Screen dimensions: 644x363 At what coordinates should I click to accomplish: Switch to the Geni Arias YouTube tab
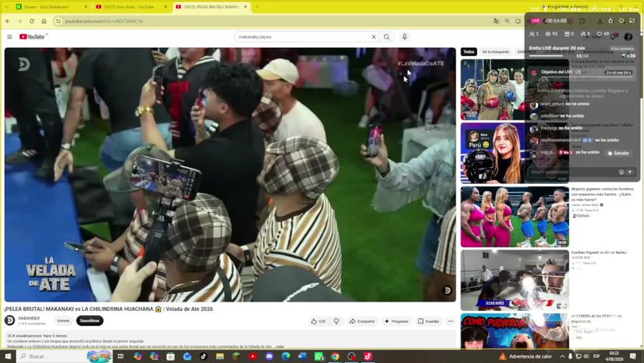coord(132,7)
